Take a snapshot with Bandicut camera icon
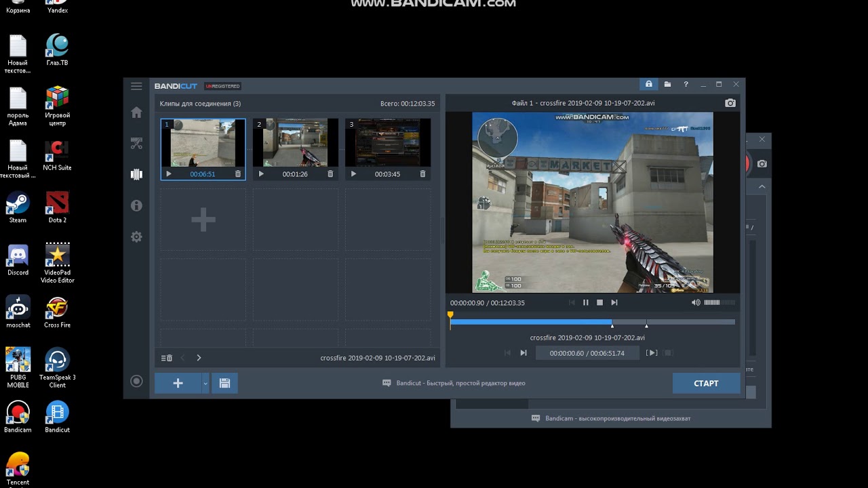Image resolution: width=868 pixels, height=488 pixels. click(730, 103)
